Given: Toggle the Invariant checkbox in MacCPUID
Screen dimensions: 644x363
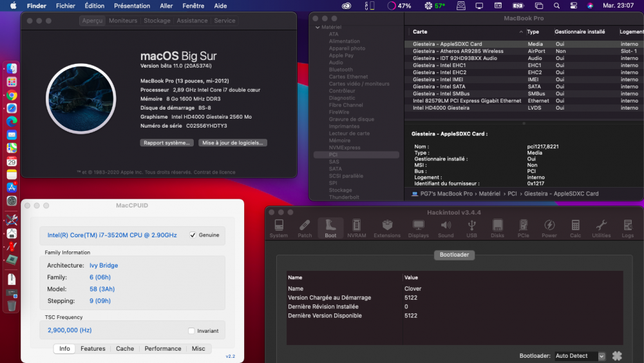Looking at the screenshot, I should [x=191, y=331].
